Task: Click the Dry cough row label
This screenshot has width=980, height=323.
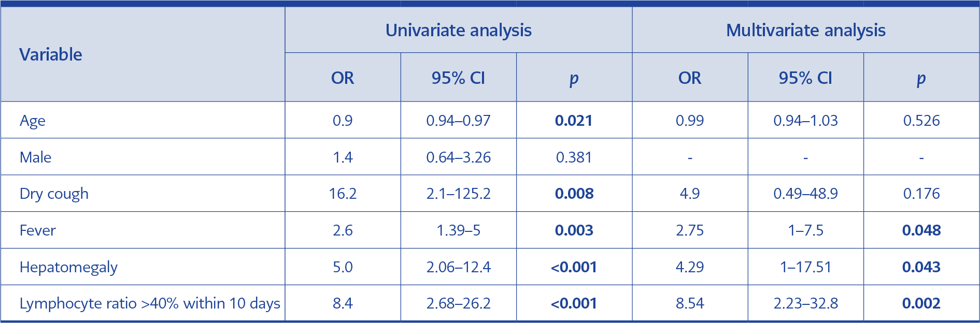Action: [x=54, y=194]
